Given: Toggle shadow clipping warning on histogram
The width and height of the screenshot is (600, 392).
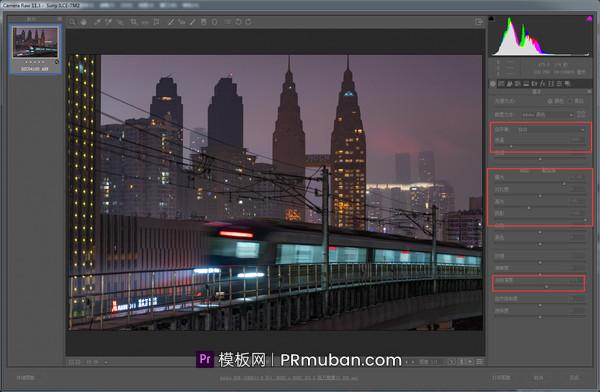Looking at the screenshot, I should (x=492, y=18).
